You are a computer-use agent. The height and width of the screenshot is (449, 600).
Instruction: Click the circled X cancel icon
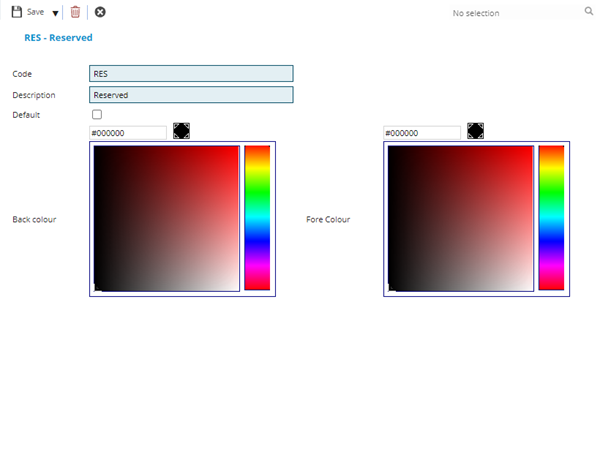pyautogui.click(x=100, y=12)
